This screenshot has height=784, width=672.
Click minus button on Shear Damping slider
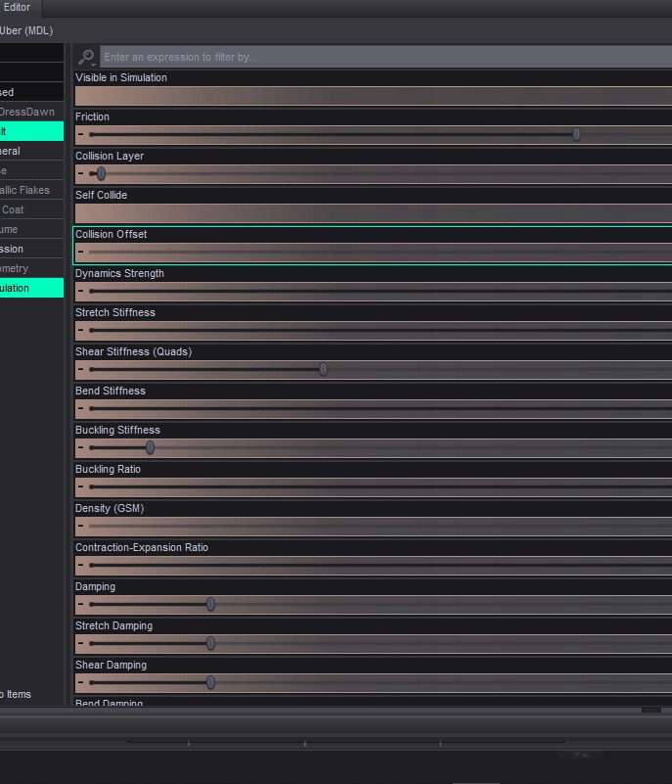(81, 682)
